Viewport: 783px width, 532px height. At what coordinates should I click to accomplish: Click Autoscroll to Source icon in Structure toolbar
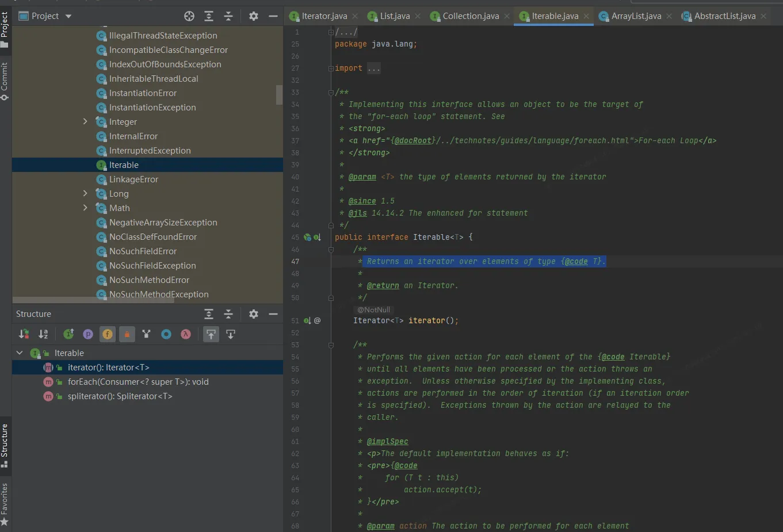(211, 334)
